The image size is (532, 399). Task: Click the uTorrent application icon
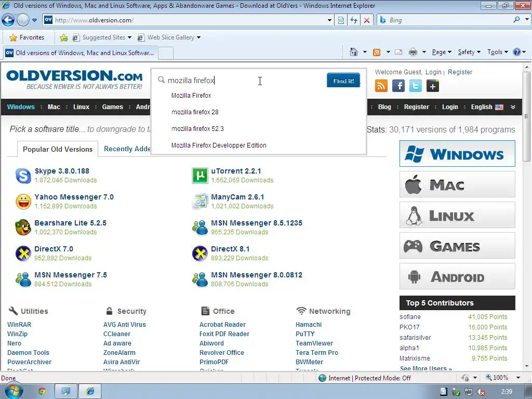[x=200, y=176]
